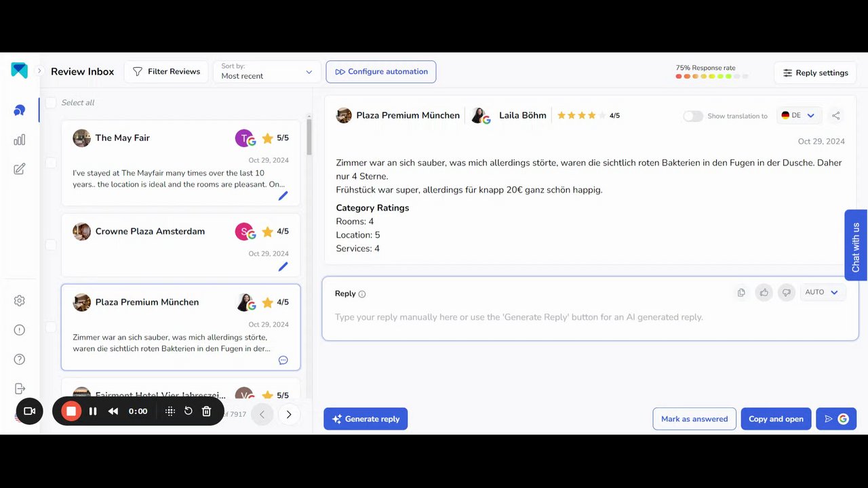The width and height of the screenshot is (868, 488).
Task: Open the Chat with us side tab
Action: (x=856, y=245)
